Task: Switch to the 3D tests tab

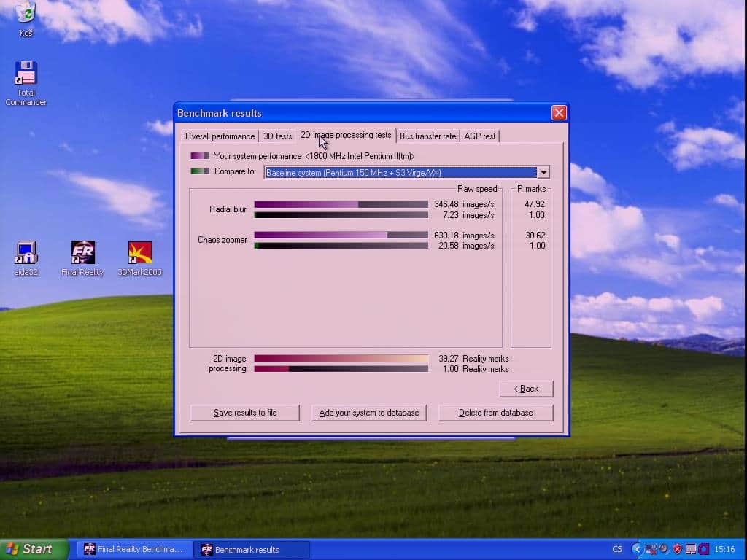Action: (278, 136)
